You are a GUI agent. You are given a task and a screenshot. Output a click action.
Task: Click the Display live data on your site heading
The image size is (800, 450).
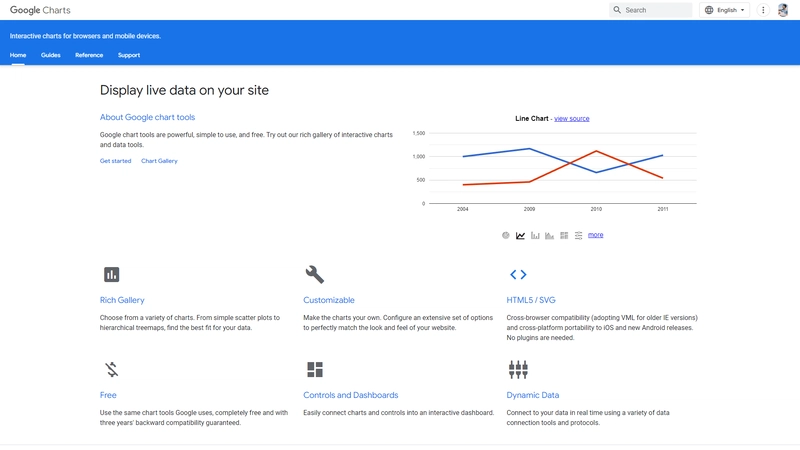click(x=184, y=90)
